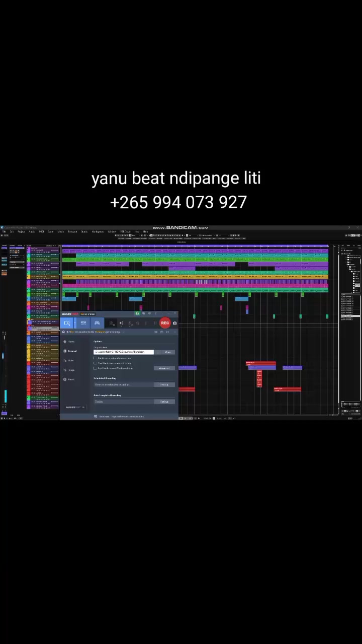Switch to the Image tab in Bandicam
This screenshot has width=362, height=644.
(x=70, y=370)
